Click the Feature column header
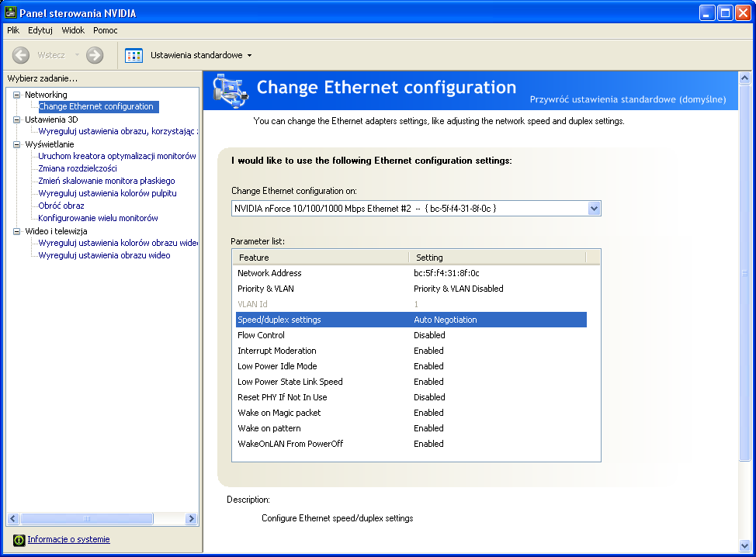The image size is (756, 557). (x=320, y=258)
